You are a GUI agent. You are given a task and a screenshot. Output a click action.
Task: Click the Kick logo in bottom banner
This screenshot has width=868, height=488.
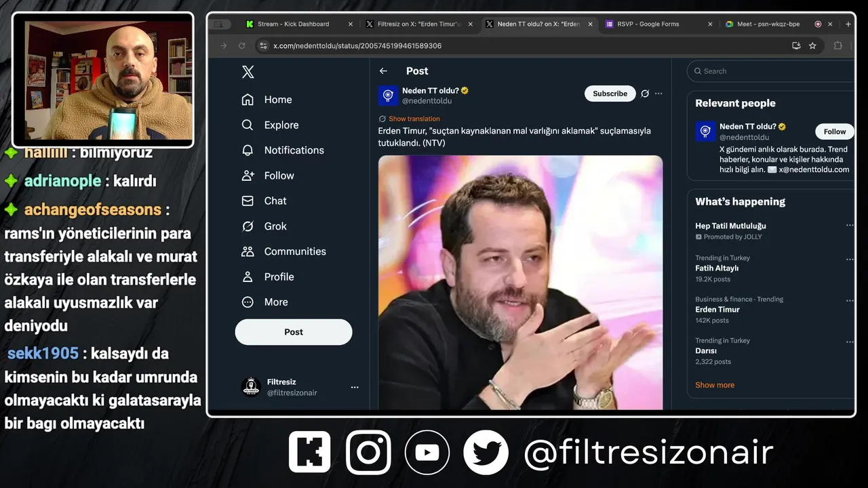coord(310,452)
